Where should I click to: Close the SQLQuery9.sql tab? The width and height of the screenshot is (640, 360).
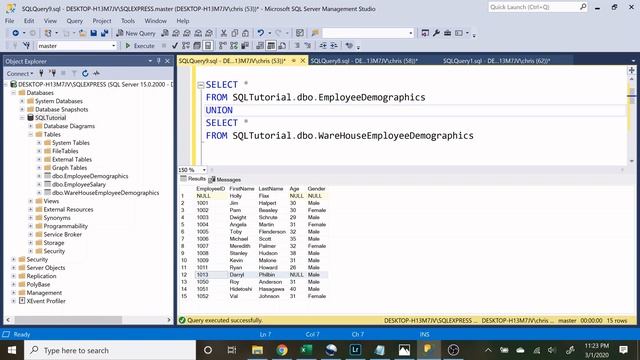point(302,61)
